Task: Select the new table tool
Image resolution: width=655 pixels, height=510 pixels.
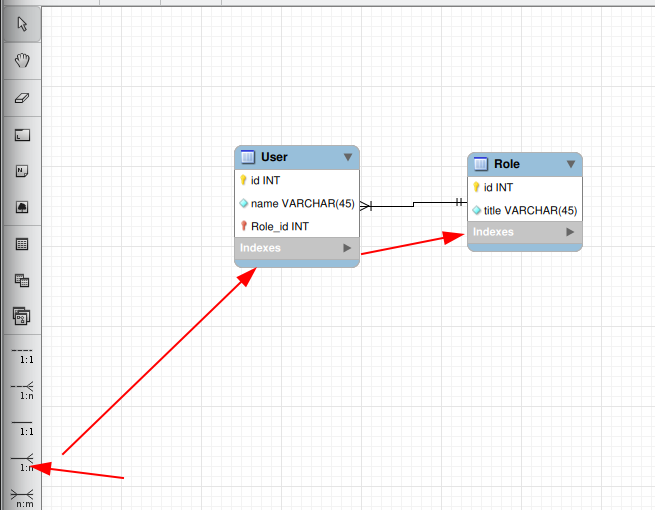Action: (22, 244)
